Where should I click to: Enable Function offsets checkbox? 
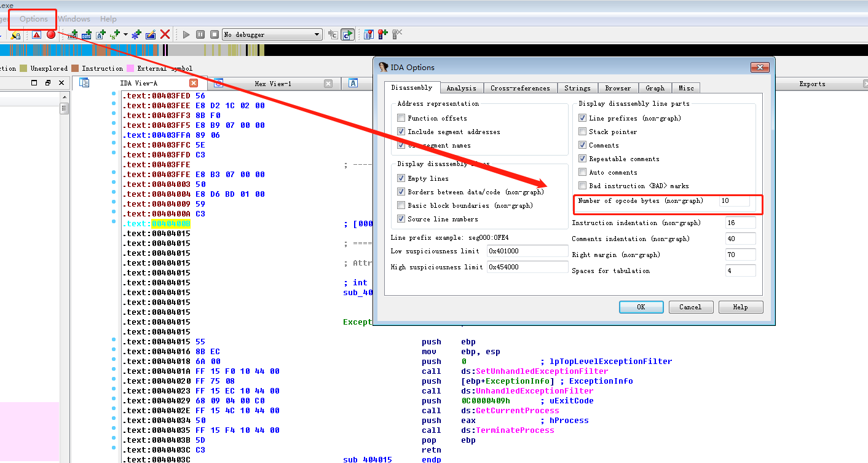tap(401, 118)
